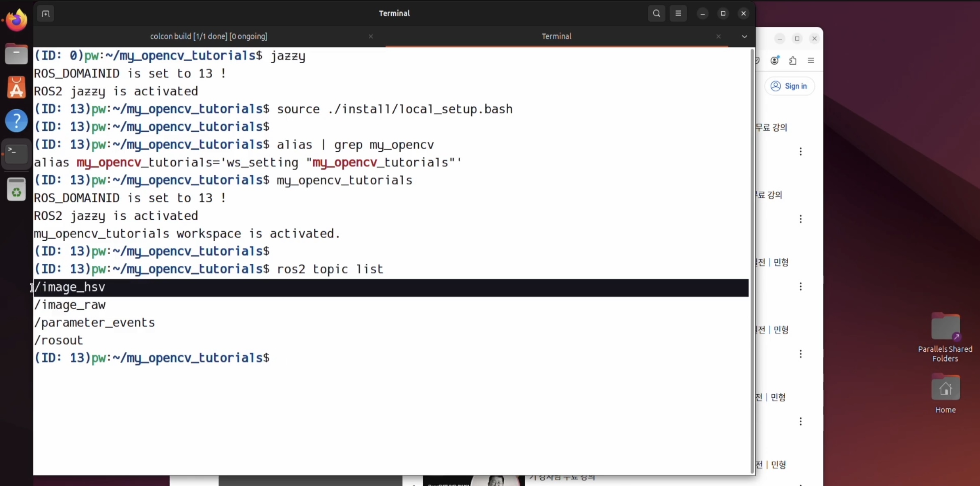Click the Sign in button
This screenshot has width=980, height=486.
point(789,86)
